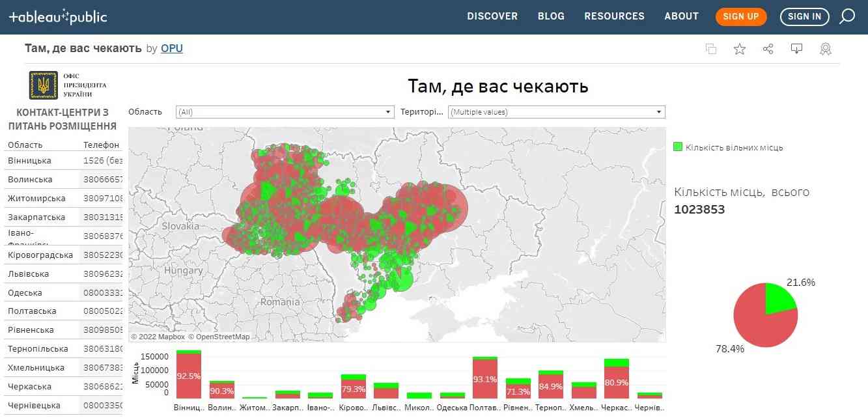Screen dimensions: 868x420
Task: Click the make a copy icon
Action: pos(711,49)
